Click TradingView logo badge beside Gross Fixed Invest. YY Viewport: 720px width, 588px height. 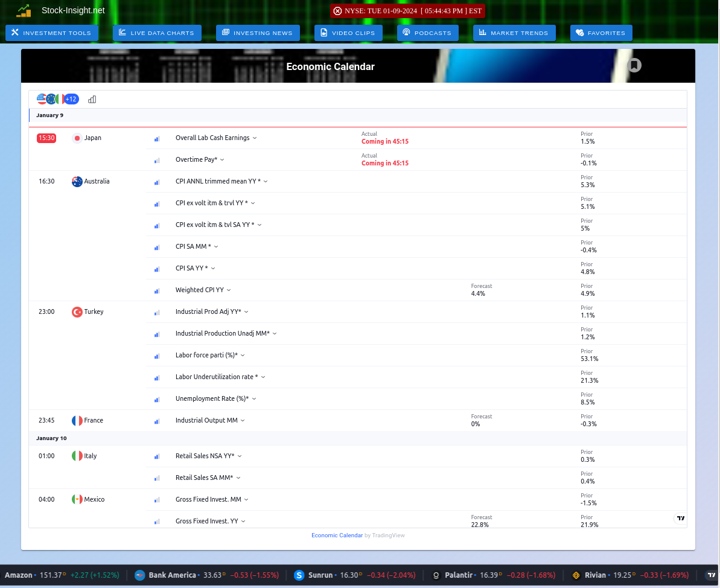(681, 518)
